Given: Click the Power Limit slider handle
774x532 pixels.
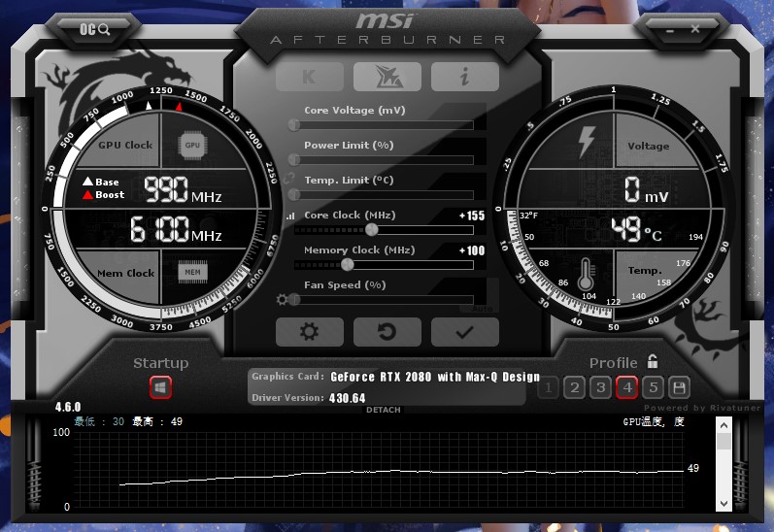Looking at the screenshot, I should point(294,160).
